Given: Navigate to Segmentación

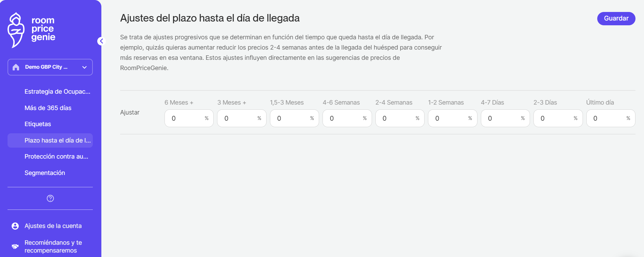Looking at the screenshot, I should [x=45, y=173].
